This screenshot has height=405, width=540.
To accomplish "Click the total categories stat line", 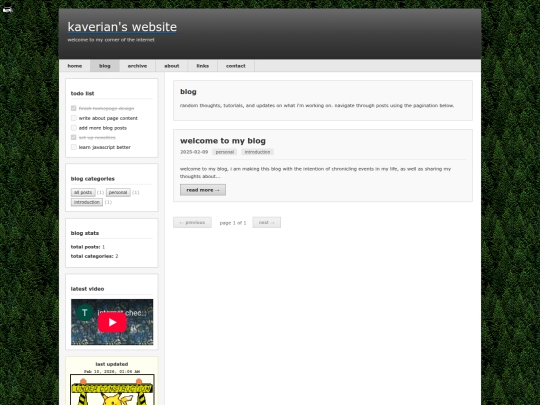I will click(x=94, y=256).
